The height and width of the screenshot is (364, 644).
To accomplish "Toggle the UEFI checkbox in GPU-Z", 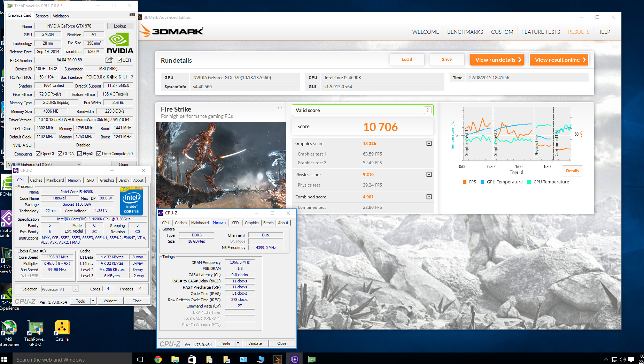I will pyautogui.click(x=119, y=60).
